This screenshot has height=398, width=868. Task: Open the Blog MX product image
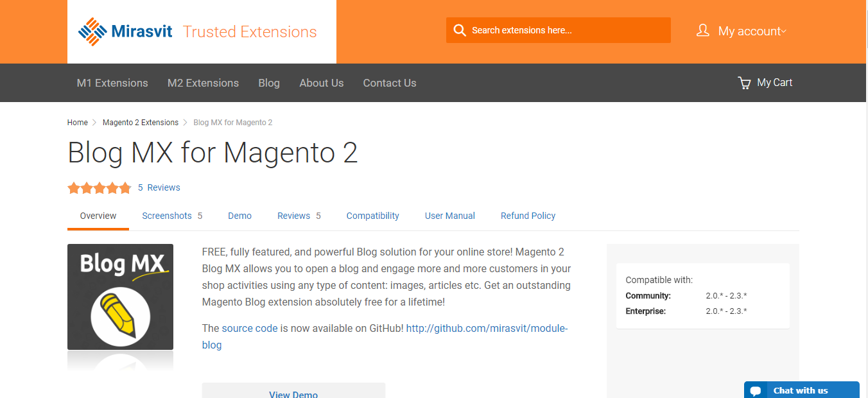tap(120, 297)
